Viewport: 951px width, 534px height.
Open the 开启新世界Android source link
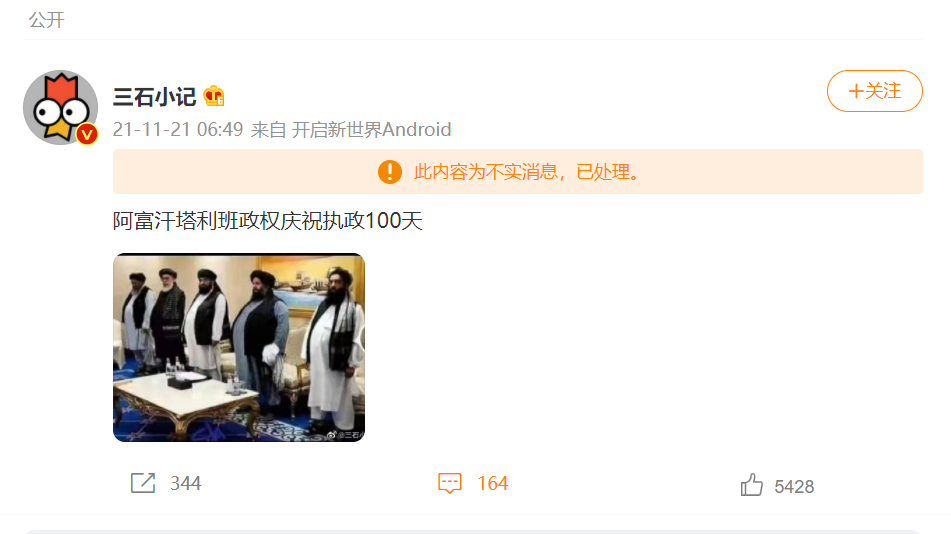[x=371, y=129]
